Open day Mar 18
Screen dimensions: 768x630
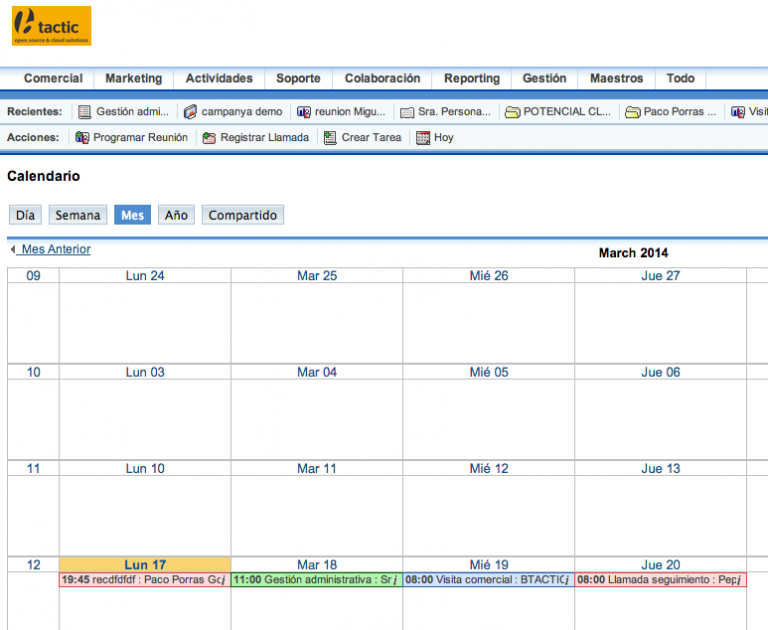(317, 565)
